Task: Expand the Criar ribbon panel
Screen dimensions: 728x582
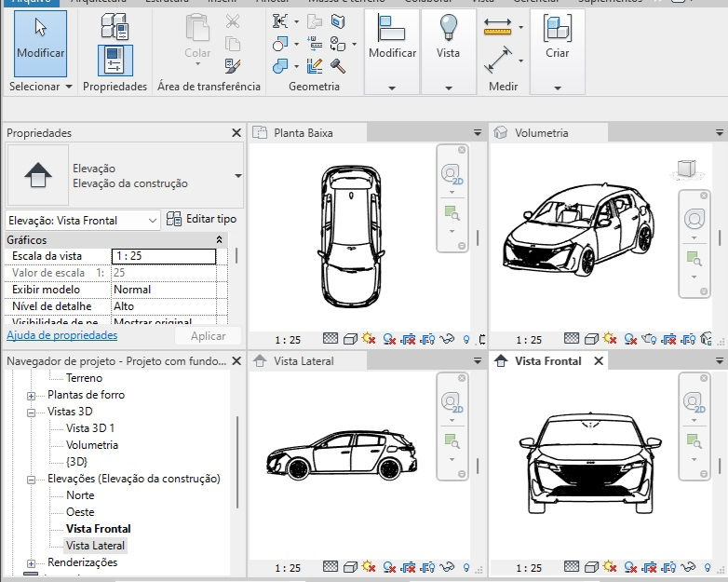Action: point(558,88)
